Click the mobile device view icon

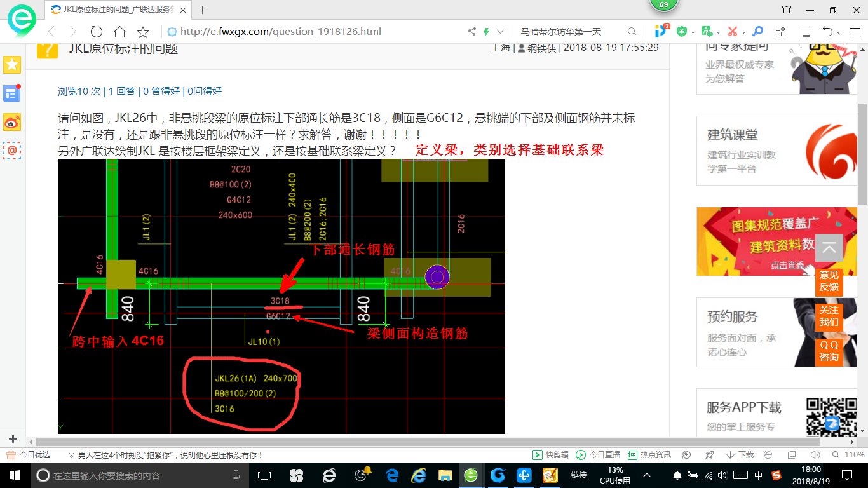(x=806, y=31)
